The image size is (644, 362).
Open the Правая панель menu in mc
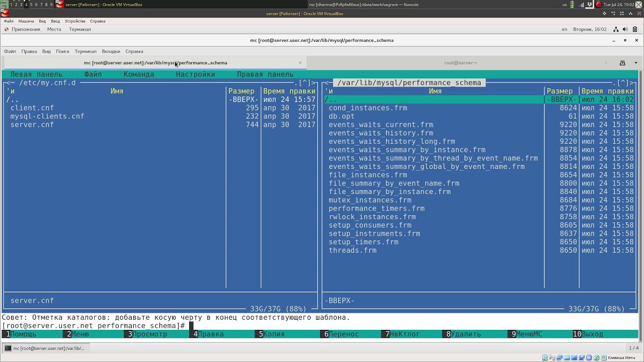tap(265, 74)
